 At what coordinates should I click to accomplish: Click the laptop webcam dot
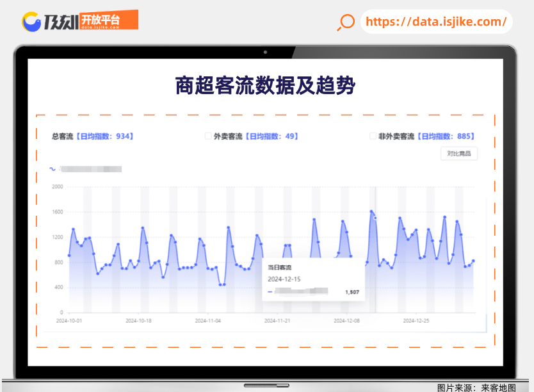point(265,51)
